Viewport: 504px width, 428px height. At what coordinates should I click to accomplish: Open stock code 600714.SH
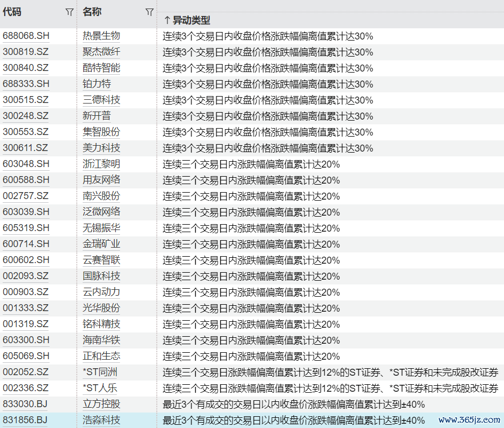26,244
